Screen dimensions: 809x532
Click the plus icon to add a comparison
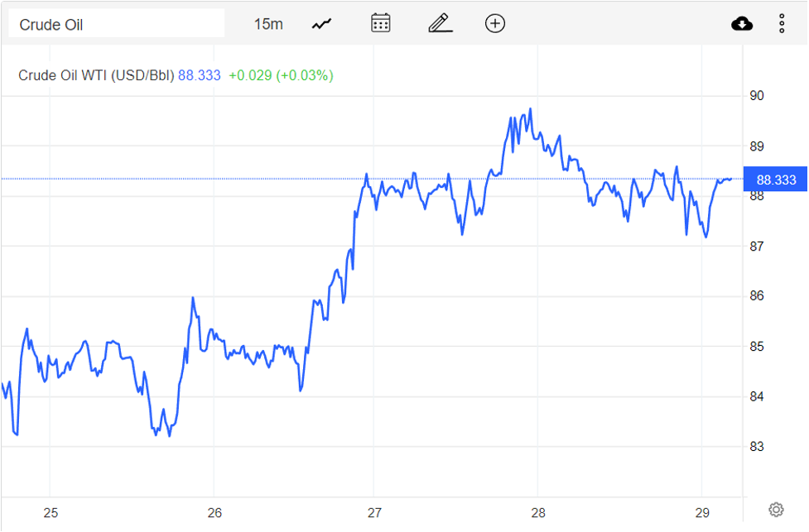[495, 23]
